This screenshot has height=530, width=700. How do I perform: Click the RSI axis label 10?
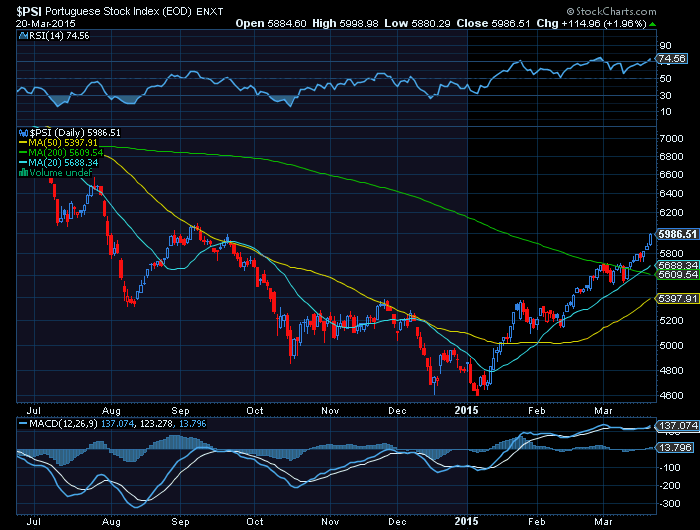pos(665,112)
